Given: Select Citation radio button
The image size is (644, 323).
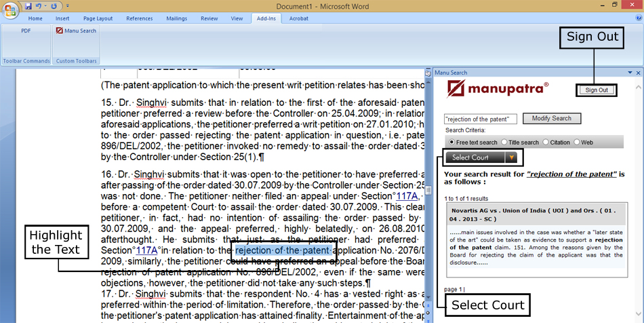Looking at the screenshot, I should 546,142.
